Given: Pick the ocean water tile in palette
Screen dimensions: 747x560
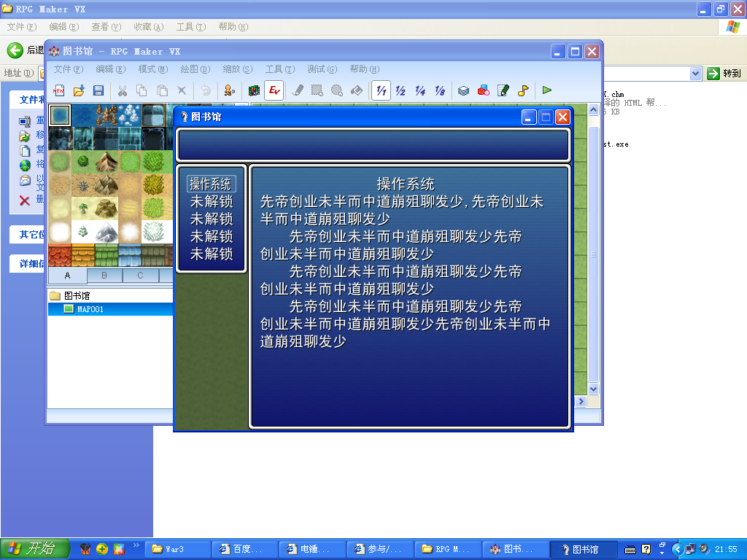Looking at the screenshot, I should pos(60,115).
